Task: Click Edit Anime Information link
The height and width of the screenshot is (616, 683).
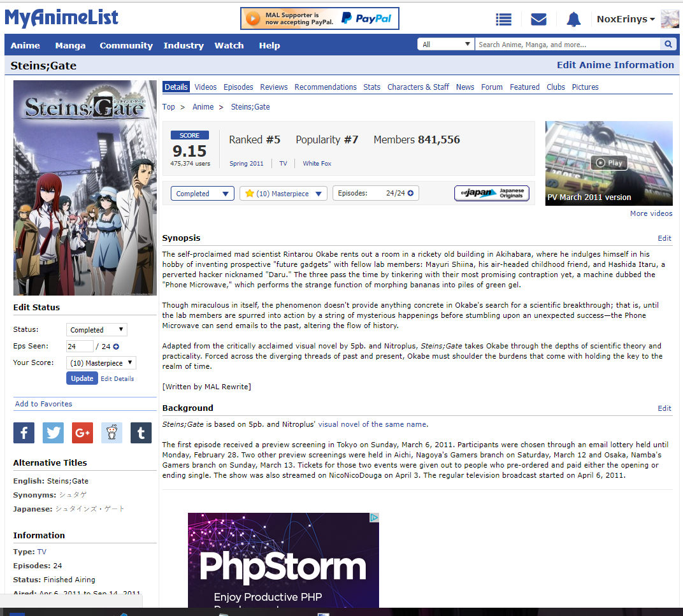Action: pyautogui.click(x=615, y=65)
